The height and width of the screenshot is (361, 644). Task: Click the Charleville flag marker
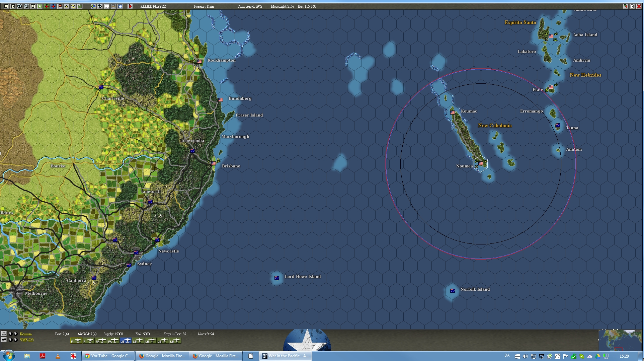[101, 87]
